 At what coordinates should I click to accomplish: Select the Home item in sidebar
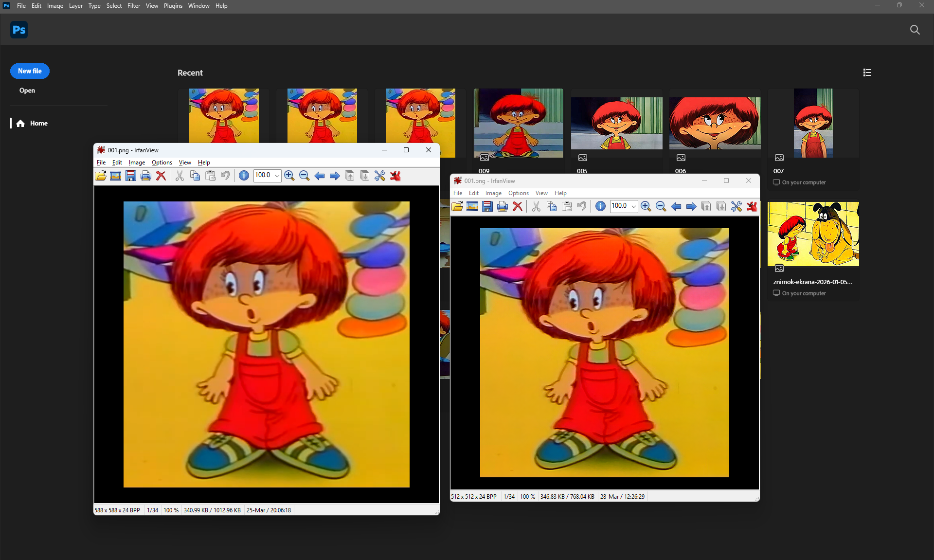click(x=32, y=123)
